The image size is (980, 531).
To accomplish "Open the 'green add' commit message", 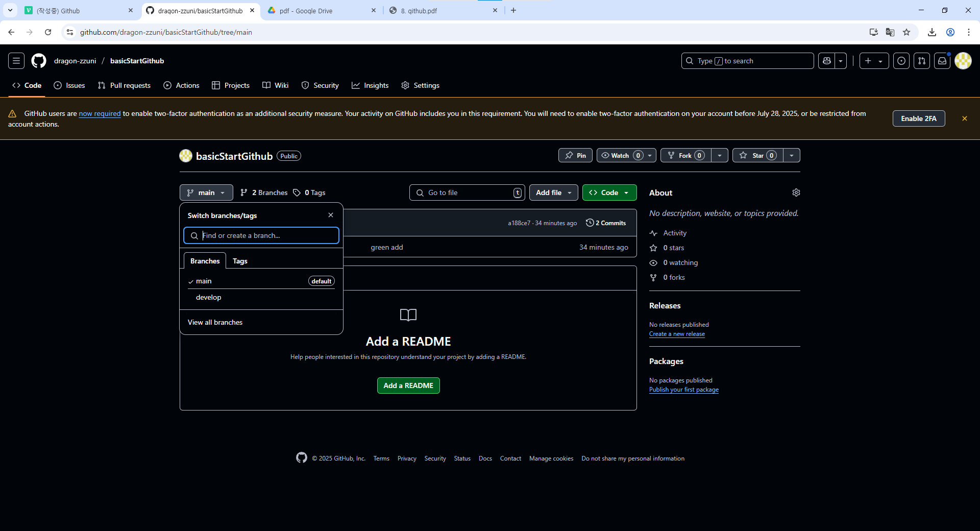I will pyautogui.click(x=387, y=247).
